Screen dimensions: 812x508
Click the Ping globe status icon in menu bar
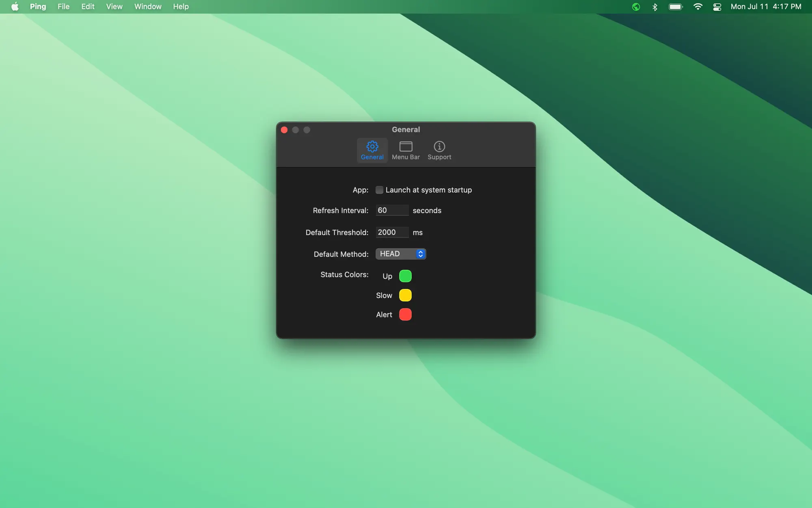[x=636, y=7]
